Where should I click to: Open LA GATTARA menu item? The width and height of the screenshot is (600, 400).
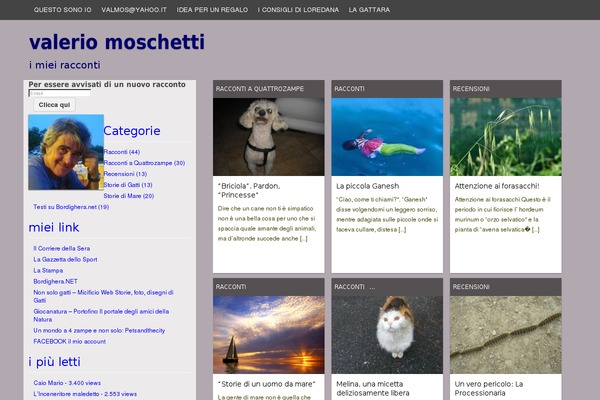click(369, 10)
